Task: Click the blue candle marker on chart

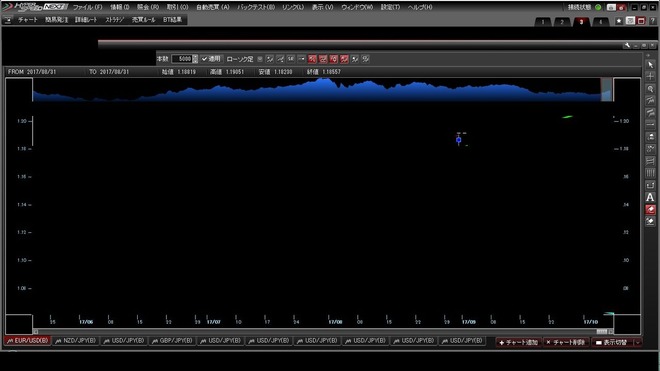Action: (x=459, y=140)
